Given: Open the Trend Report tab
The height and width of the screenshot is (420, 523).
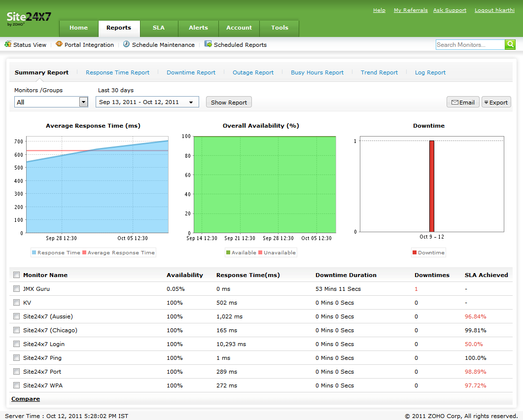Looking at the screenshot, I should pos(379,72).
